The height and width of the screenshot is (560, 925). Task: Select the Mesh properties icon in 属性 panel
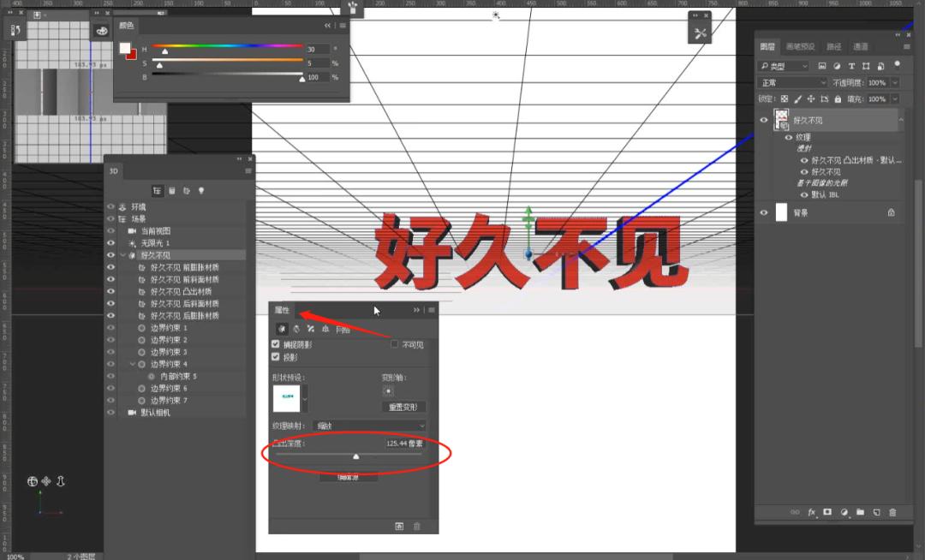click(282, 329)
